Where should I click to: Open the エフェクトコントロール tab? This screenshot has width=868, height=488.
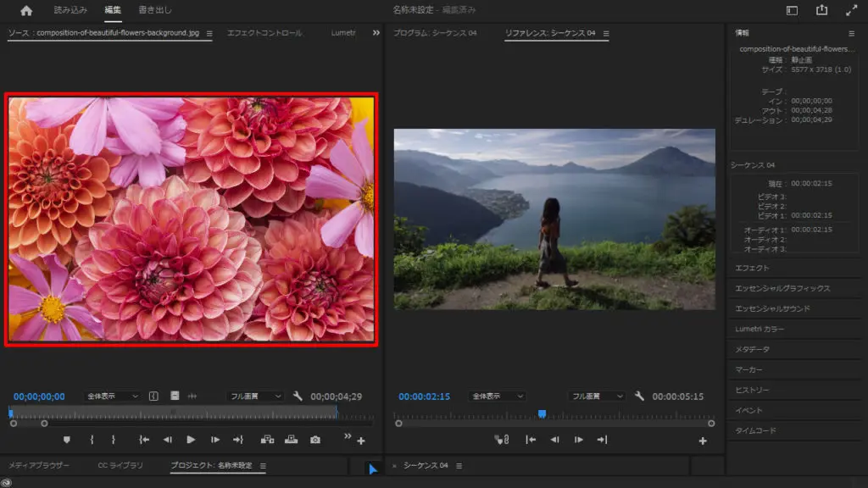click(x=264, y=33)
